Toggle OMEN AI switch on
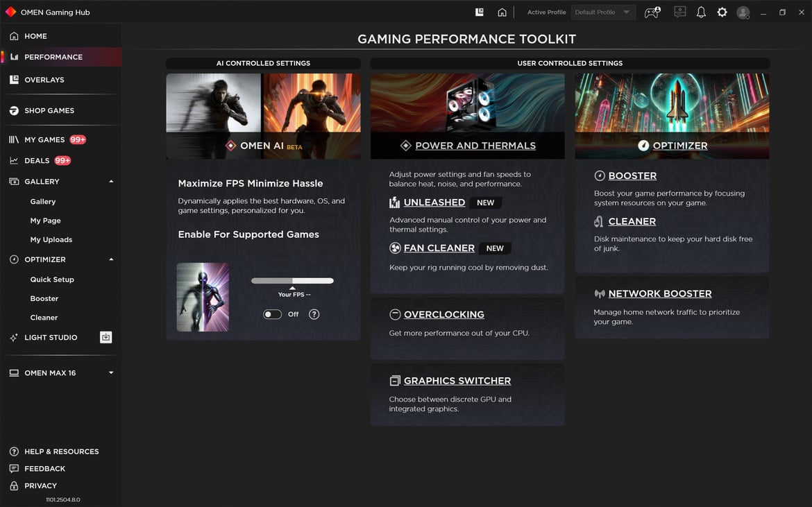The image size is (812, 507). tap(272, 314)
